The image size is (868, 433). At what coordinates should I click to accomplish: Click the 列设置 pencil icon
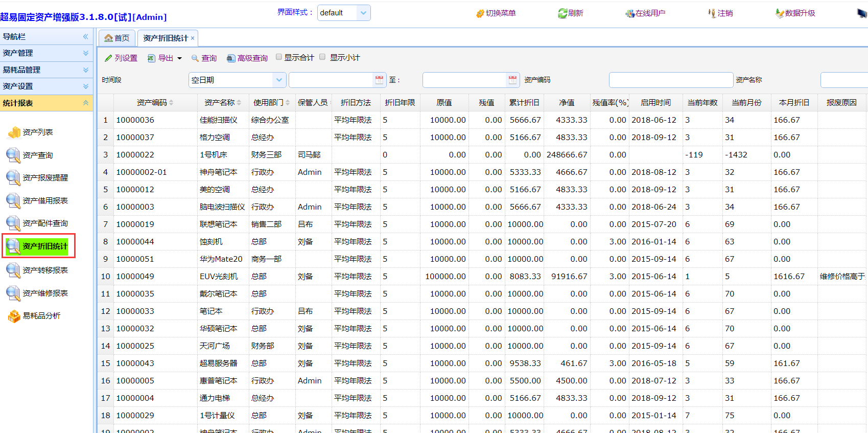(x=108, y=58)
